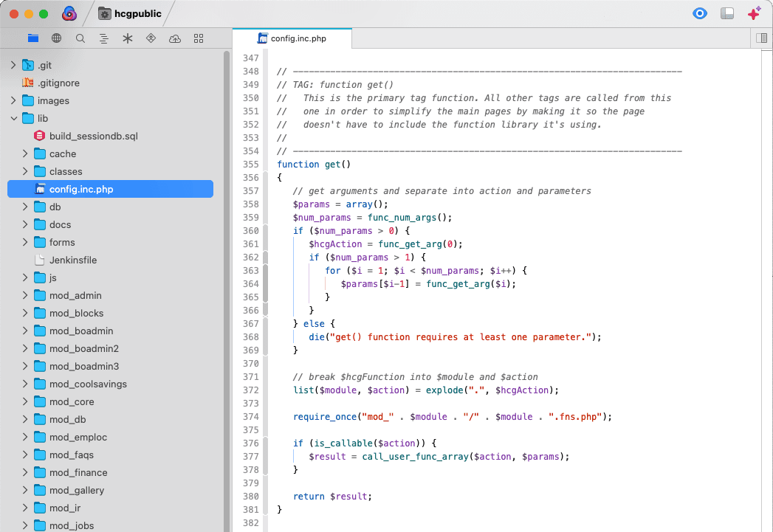
Task: Click 'return $result;' on line 380
Action: pyautogui.click(x=332, y=497)
